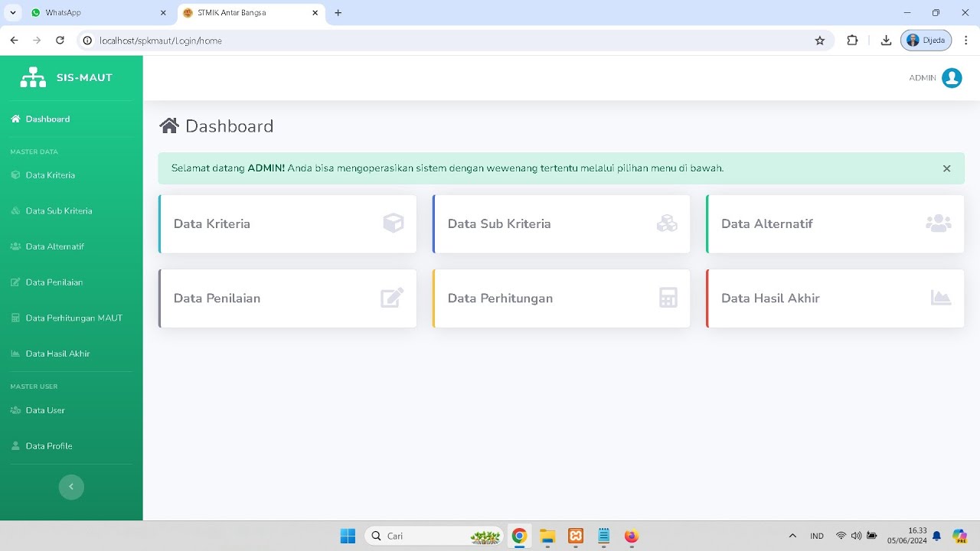The height and width of the screenshot is (551, 980).
Task: Switch to the WhatsApp browser tab
Action: pos(100,13)
